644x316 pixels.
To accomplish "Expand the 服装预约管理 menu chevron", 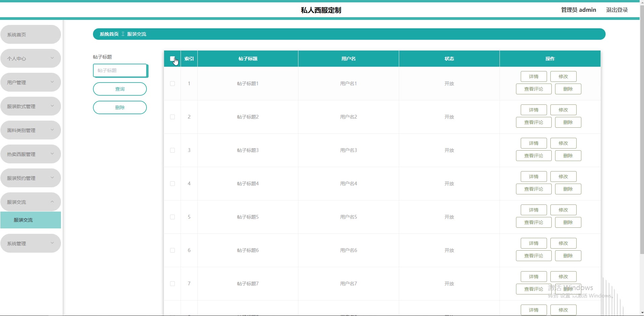I will tap(52, 178).
